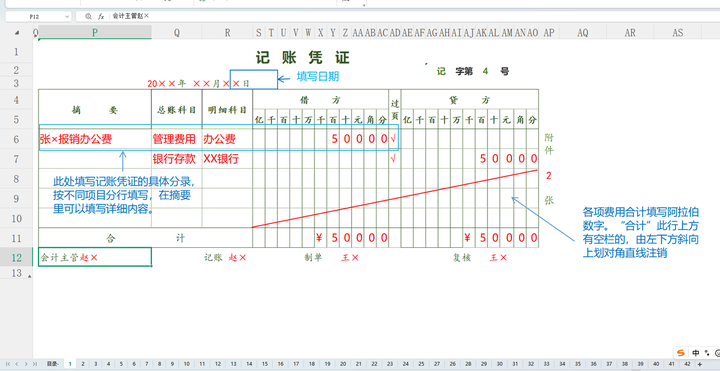Click the Sogou input method S icon
Screen dimensions: 720x371
tap(681, 353)
